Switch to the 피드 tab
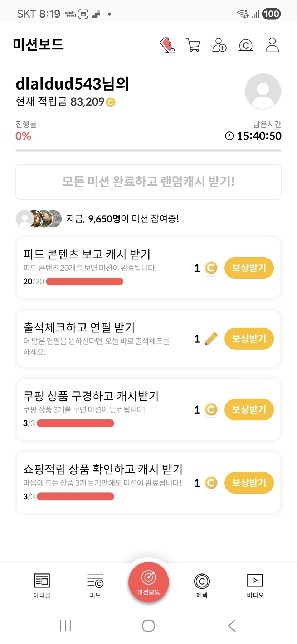Screen dimensions: 297x644 click(x=95, y=585)
